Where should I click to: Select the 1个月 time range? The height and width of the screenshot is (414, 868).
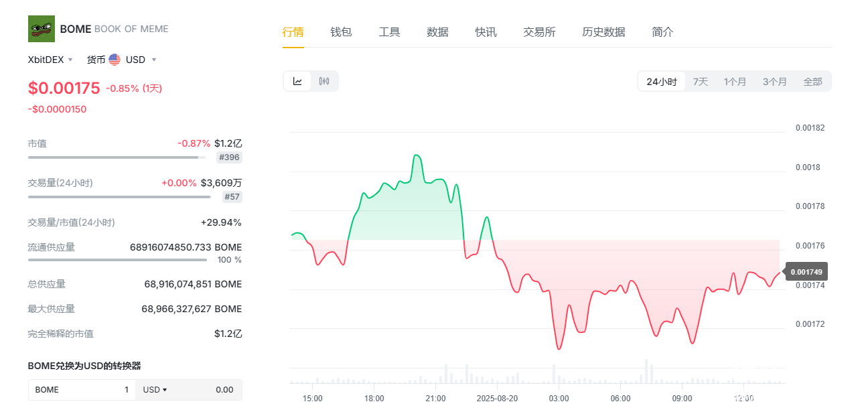click(x=735, y=82)
